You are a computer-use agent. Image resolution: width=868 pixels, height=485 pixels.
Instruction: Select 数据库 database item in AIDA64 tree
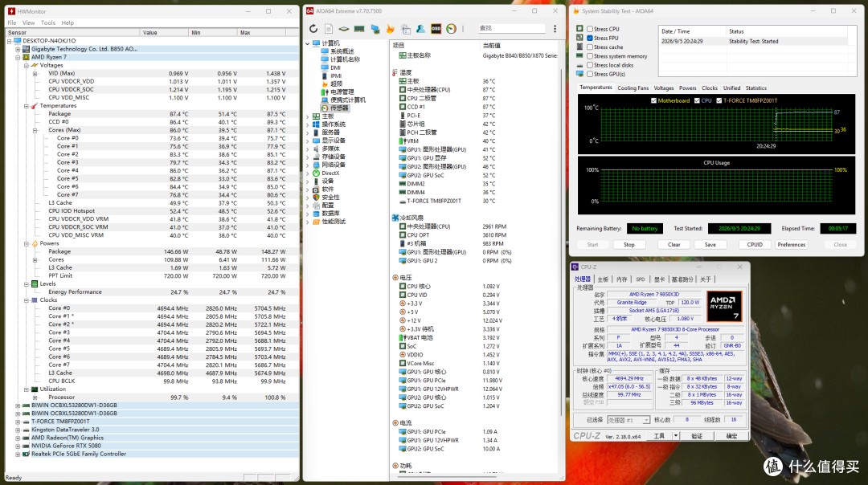pos(326,214)
